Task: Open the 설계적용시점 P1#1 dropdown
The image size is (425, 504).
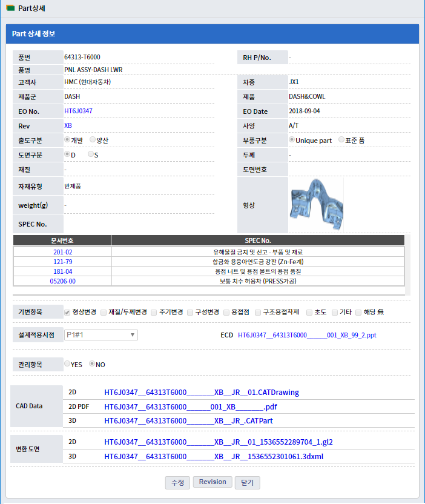Action: [101, 335]
